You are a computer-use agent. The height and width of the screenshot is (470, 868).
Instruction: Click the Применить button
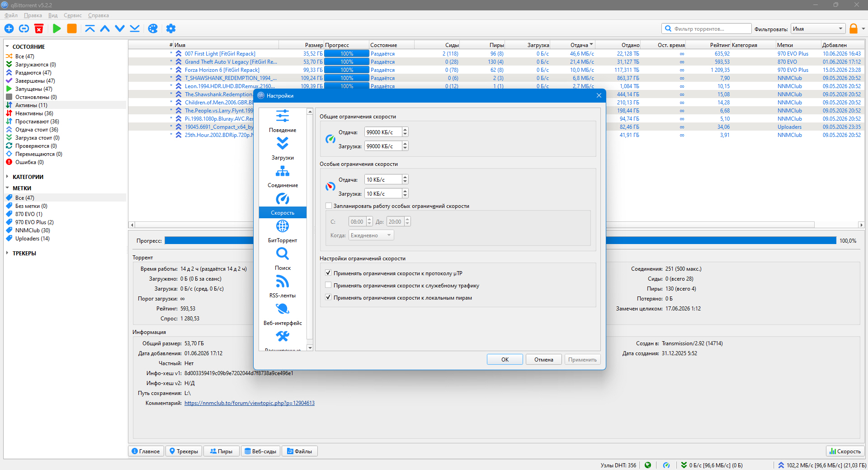point(582,359)
